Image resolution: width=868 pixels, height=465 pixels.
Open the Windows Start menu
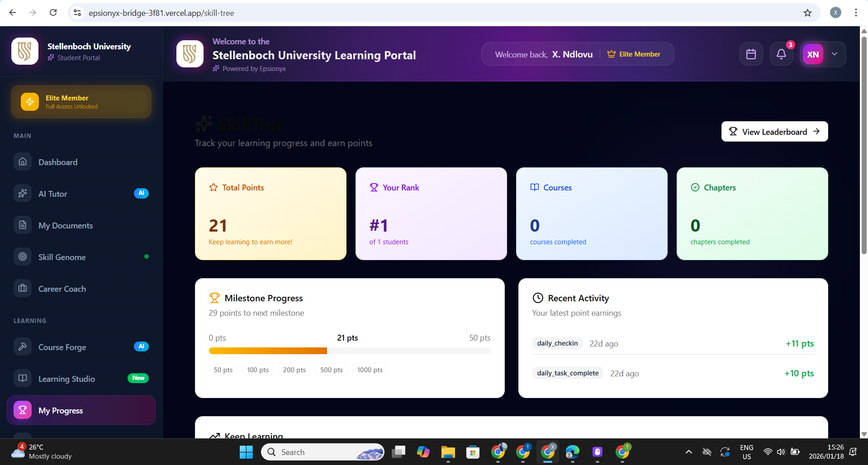(x=246, y=452)
